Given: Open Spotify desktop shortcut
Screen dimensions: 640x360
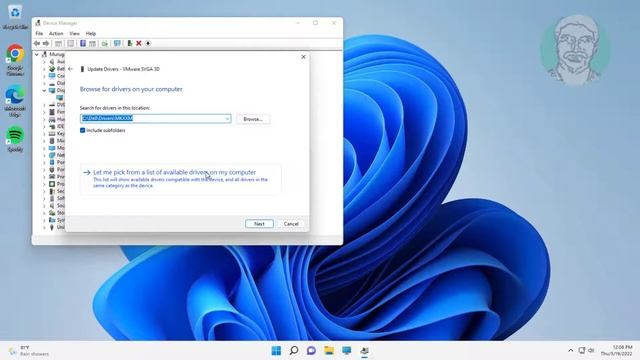Looking at the screenshot, I should coord(15,140).
